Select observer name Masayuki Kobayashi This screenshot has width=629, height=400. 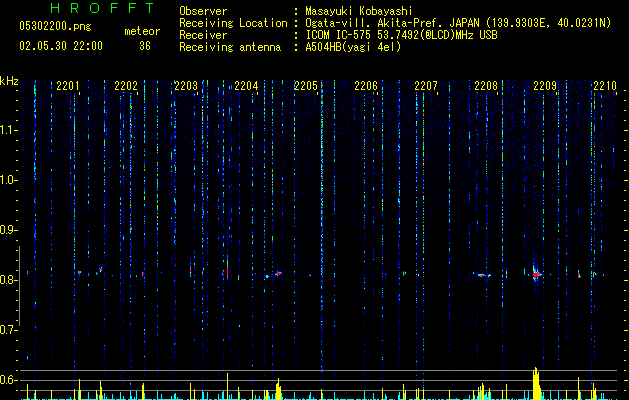(x=359, y=11)
